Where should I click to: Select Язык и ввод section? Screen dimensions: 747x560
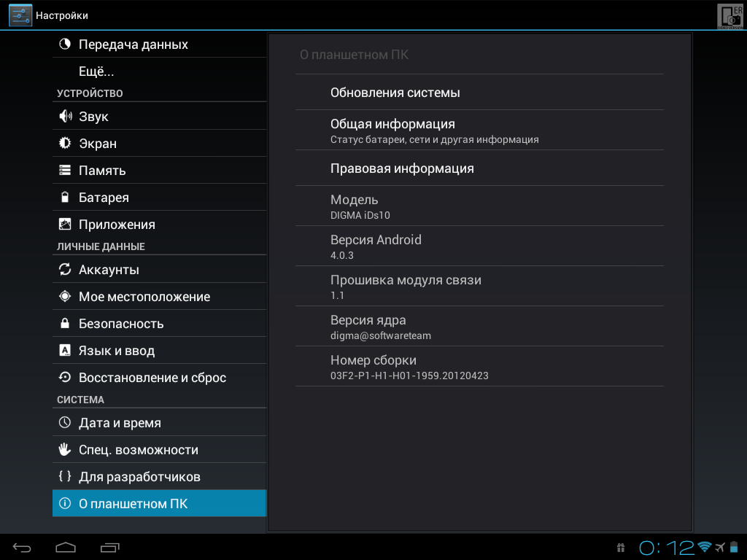point(160,351)
